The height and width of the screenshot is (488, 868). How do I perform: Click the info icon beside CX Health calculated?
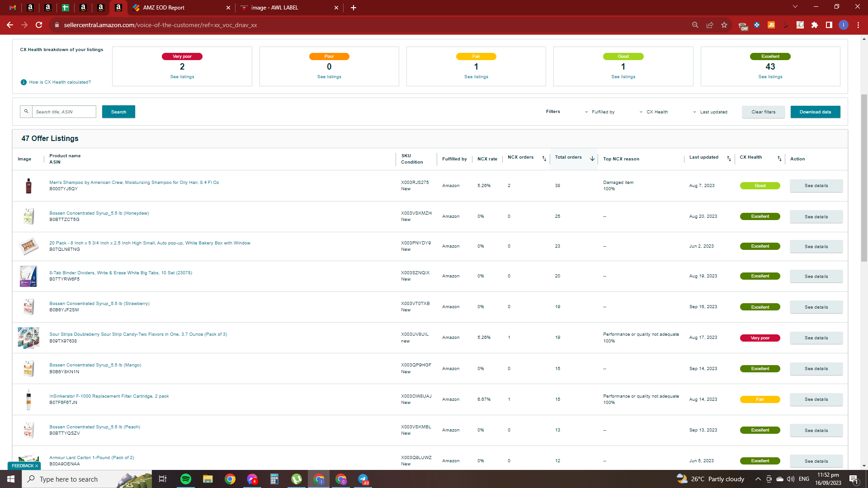tap(24, 82)
